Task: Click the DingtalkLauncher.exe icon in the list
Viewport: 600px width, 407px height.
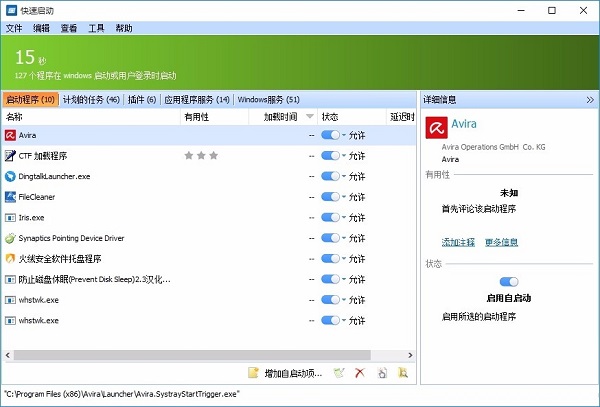Action: pyautogui.click(x=10, y=176)
